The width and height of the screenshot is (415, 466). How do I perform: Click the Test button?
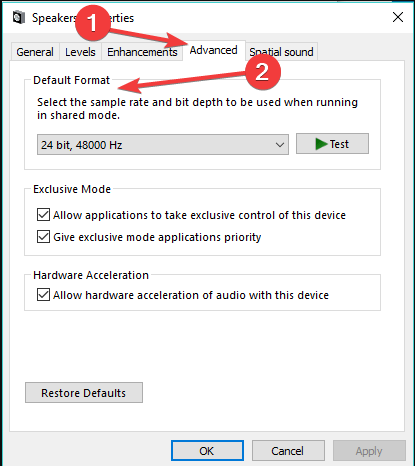332,144
